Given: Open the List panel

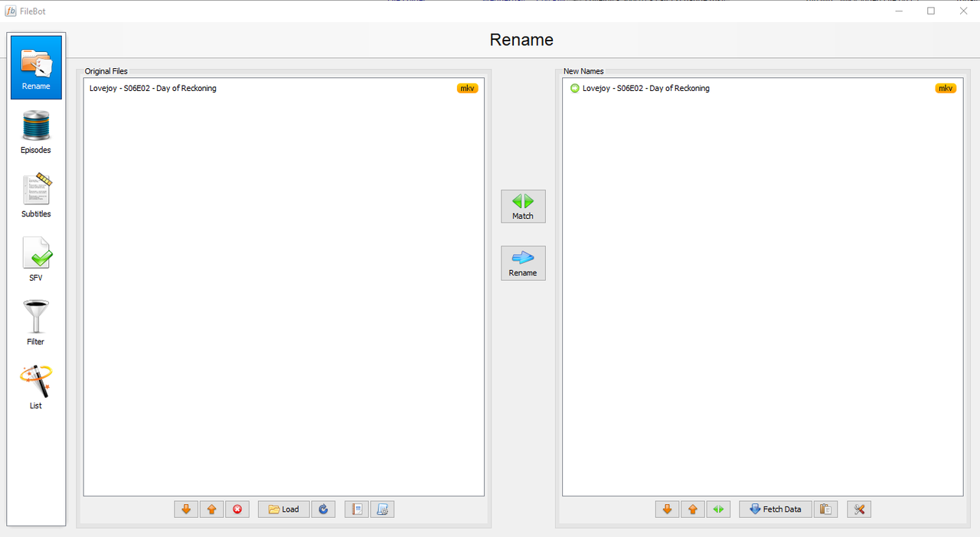Looking at the screenshot, I should 36,387.
